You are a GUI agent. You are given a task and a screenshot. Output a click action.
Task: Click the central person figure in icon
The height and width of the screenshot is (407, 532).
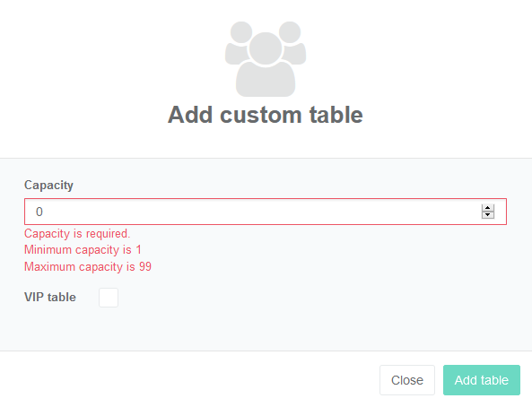coord(266,65)
